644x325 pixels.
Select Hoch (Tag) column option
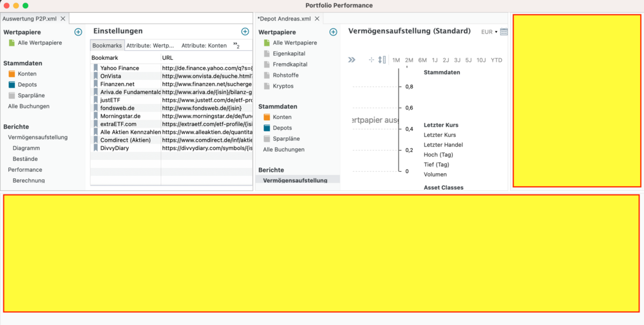tap(438, 154)
